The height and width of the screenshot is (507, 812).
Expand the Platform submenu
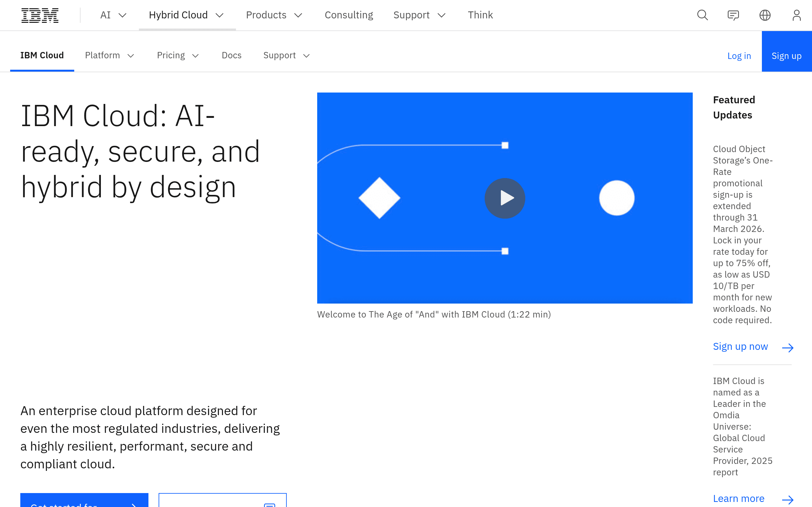110,55
